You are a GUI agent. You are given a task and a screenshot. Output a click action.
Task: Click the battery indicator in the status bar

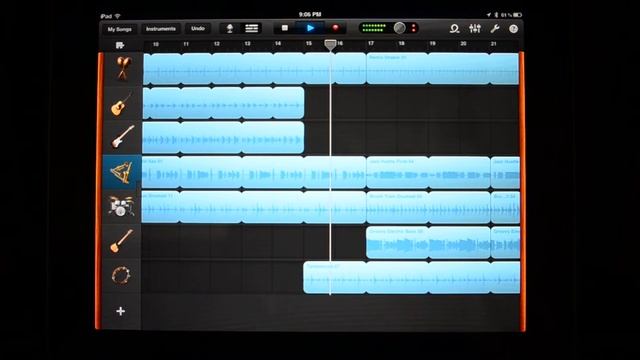[x=517, y=15]
